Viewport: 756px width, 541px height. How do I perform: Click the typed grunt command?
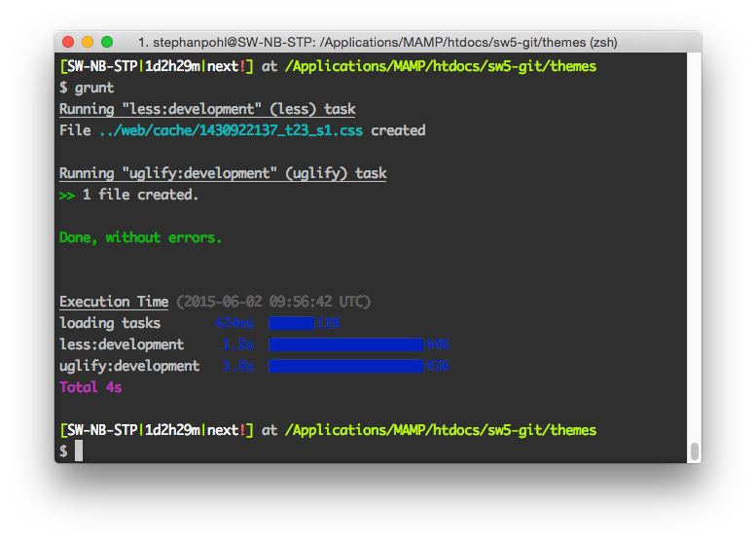[x=94, y=88]
